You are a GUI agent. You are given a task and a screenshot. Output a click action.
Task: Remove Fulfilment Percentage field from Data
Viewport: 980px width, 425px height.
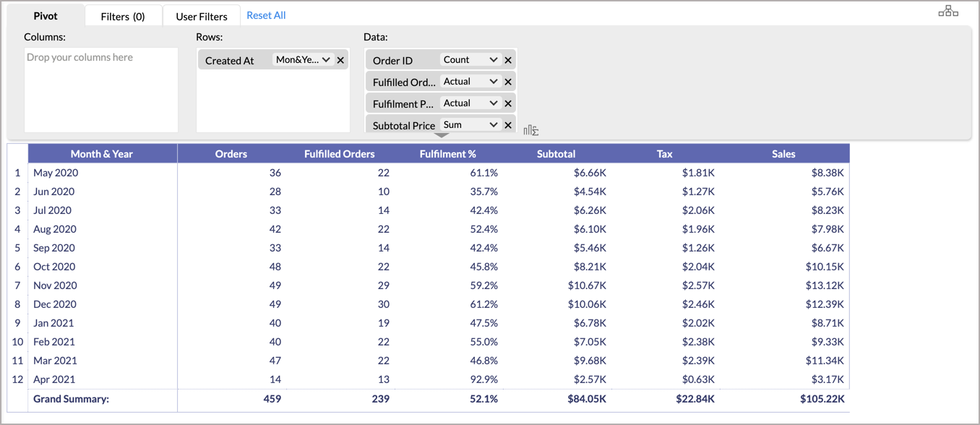click(508, 103)
